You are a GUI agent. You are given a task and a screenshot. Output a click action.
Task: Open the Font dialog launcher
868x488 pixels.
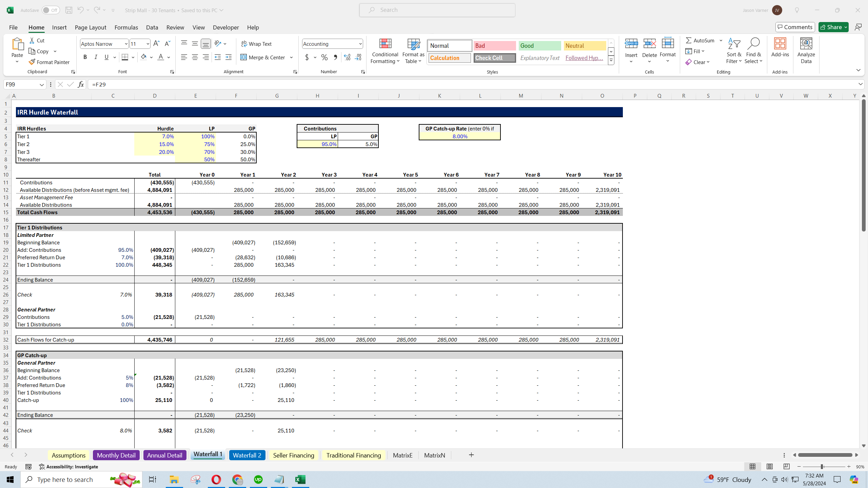[x=172, y=72]
